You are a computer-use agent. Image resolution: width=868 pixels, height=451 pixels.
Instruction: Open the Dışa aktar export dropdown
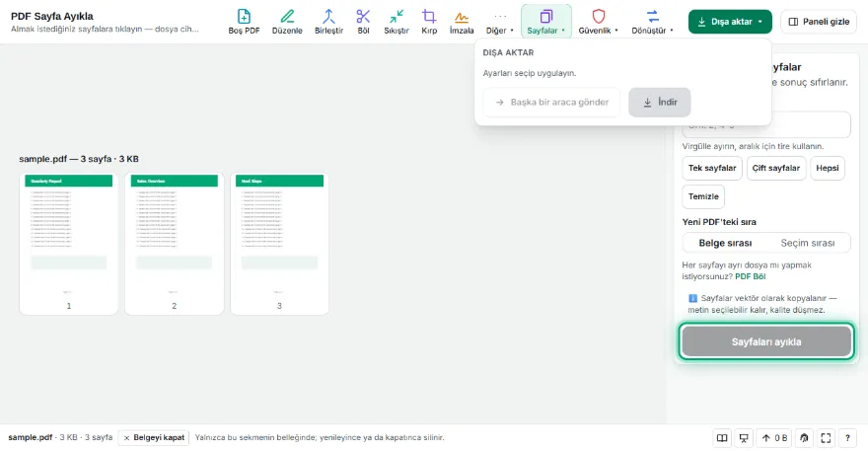730,22
